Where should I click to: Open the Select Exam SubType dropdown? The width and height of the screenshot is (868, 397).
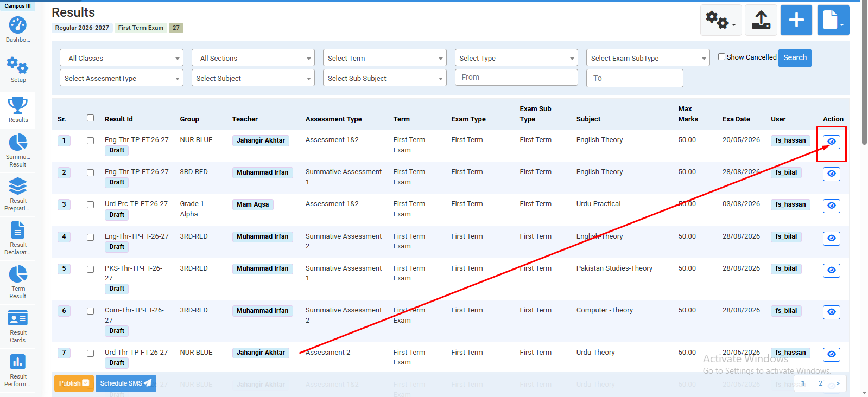pyautogui.click(x=648, y=58)
